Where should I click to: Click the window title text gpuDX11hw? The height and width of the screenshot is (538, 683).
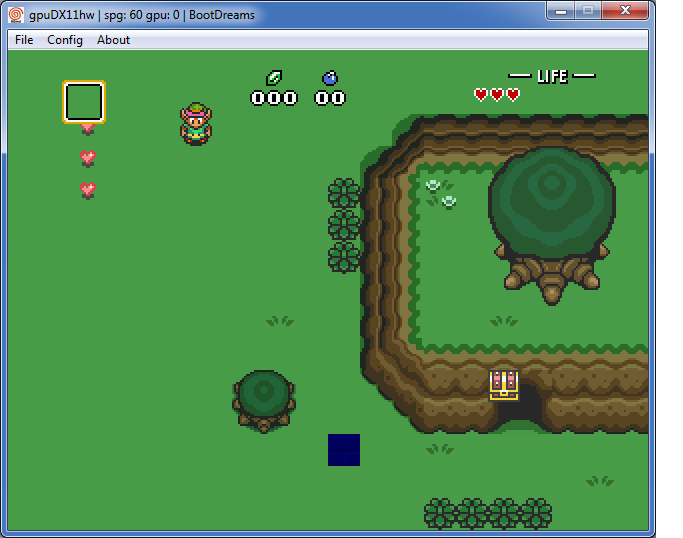[61, 15]
